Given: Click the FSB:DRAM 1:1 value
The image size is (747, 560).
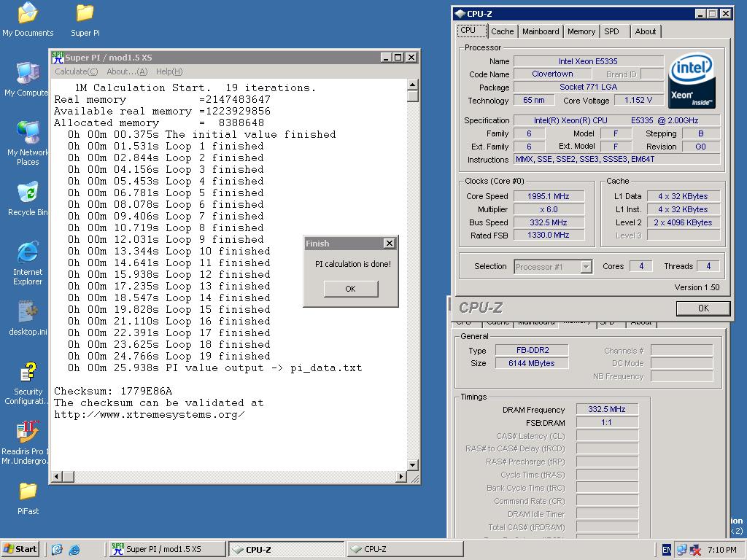Looking at the screenshot, I should tap(606, 422).
